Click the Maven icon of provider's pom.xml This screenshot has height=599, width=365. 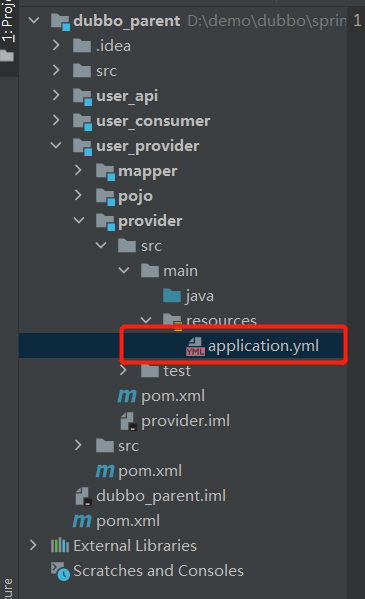[127, 396]
